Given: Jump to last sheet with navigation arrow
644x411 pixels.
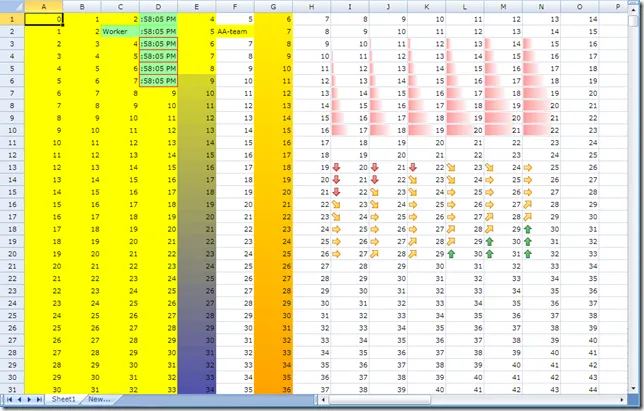Looking at the screenshot, I should coord(40,398).
